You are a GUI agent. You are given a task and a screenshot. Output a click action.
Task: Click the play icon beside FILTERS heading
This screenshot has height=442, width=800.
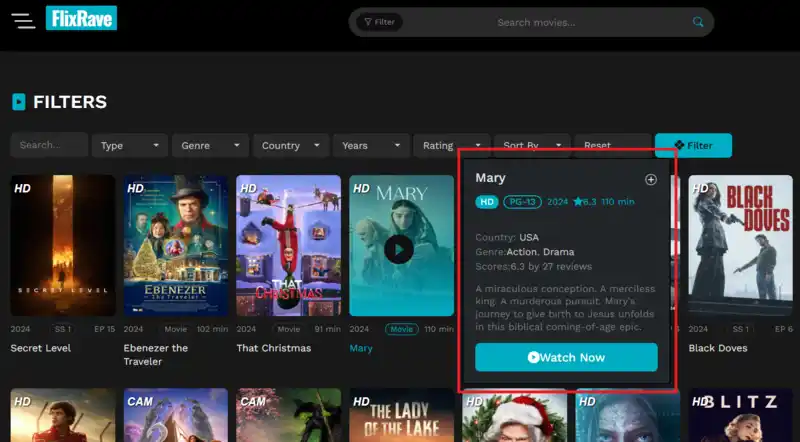click(x=18, y=102)
